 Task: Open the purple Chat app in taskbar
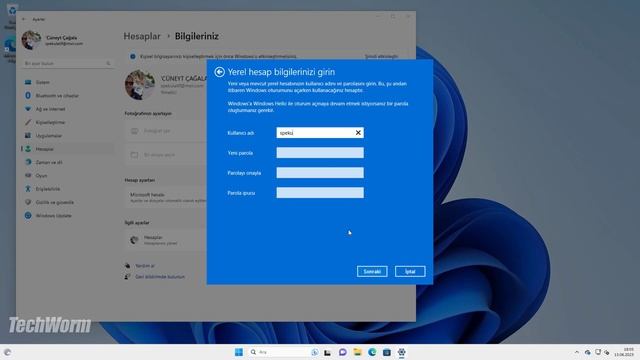[342, 352]
